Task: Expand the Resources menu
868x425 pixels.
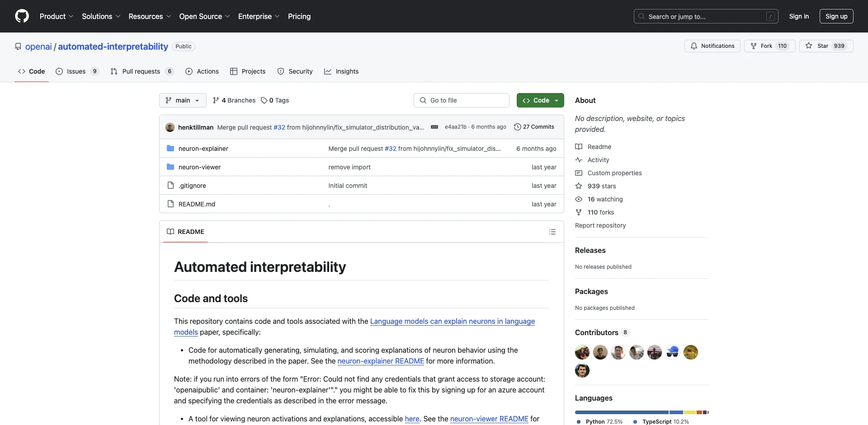Action: click(150, 16)
